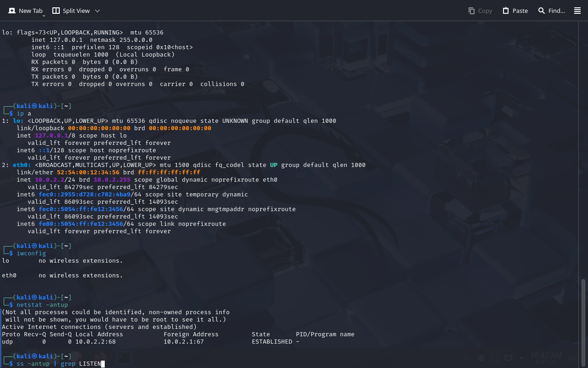Viewport: 588px width, 368px height.
Task: Click the 'Active Internet connections' line
Action: [x=99, y=327]
